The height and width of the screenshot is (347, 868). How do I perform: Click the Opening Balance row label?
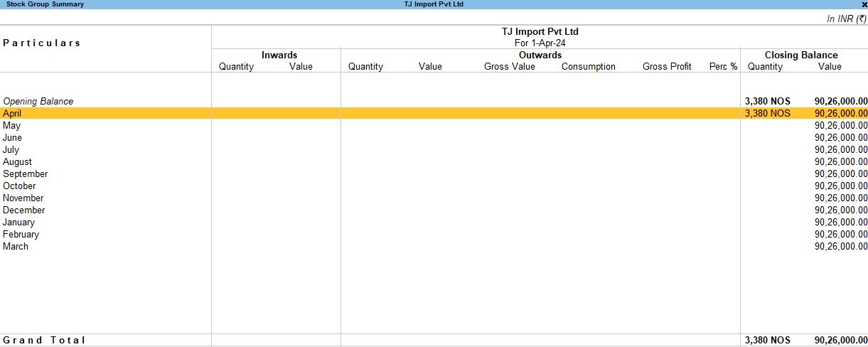pos(38,101)
